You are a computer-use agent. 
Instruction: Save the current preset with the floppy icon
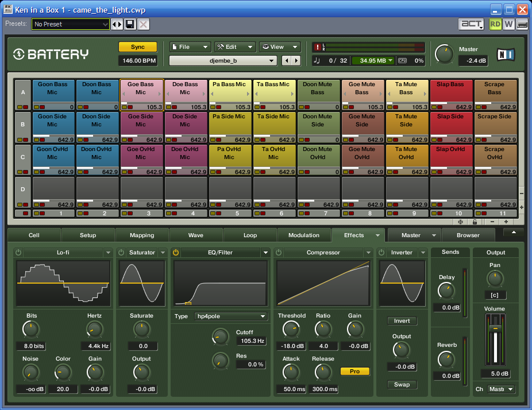point(130,24)
